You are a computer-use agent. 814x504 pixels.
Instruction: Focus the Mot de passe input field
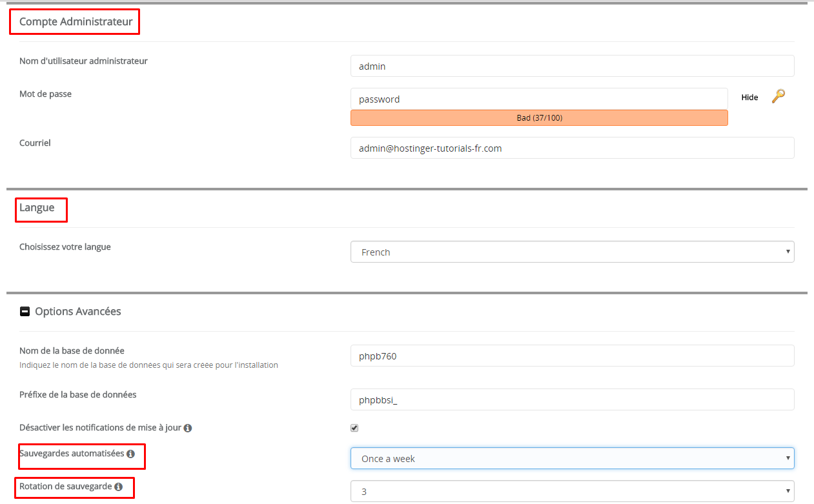(x=539, y=99)
